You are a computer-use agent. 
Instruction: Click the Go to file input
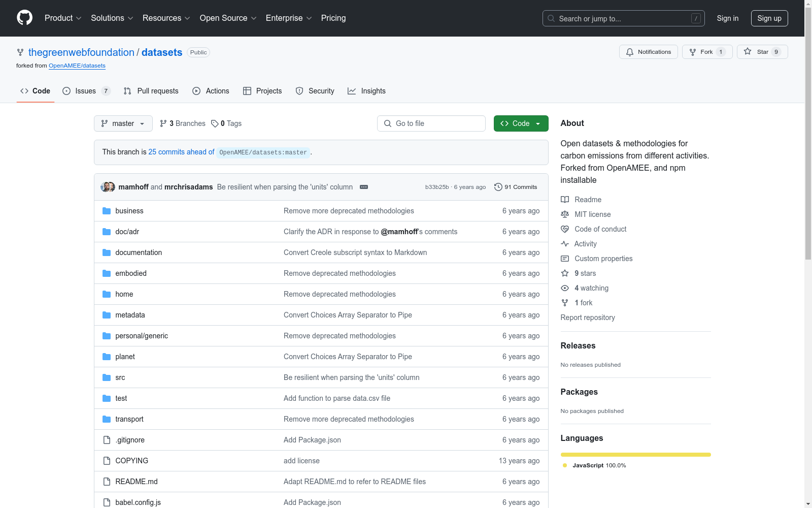[x=431, y=123]
